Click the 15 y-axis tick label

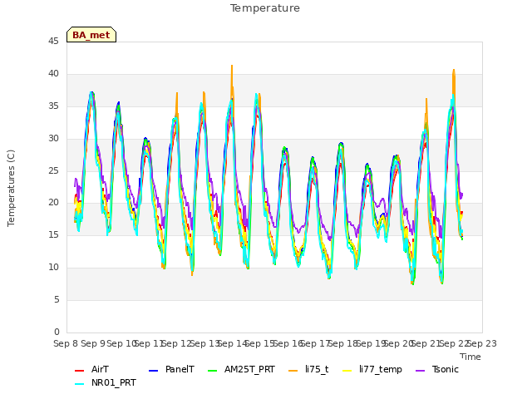tap(53, 235)
